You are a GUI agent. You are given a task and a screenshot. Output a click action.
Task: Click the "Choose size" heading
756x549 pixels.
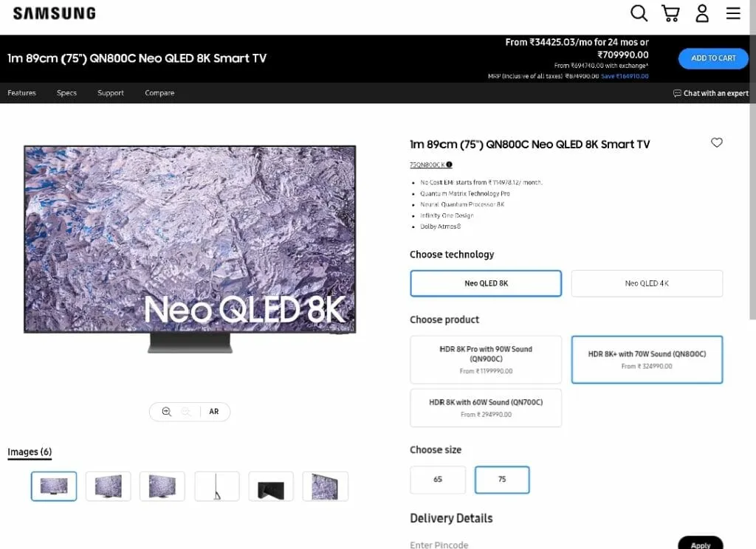point(436,449)
